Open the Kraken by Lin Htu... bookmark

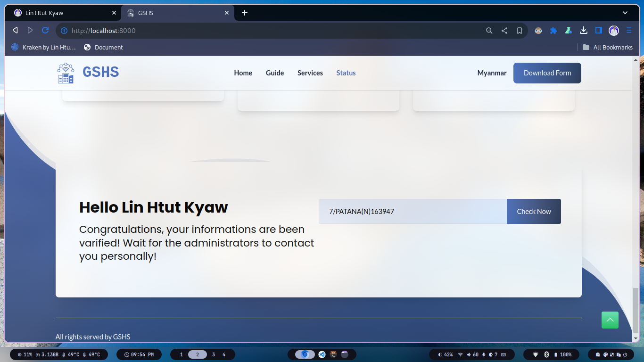pos(43,47)
